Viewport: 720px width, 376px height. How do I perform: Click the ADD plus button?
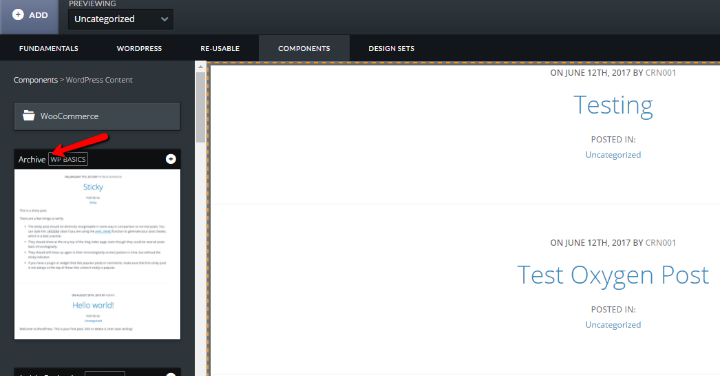pos(29,15)
